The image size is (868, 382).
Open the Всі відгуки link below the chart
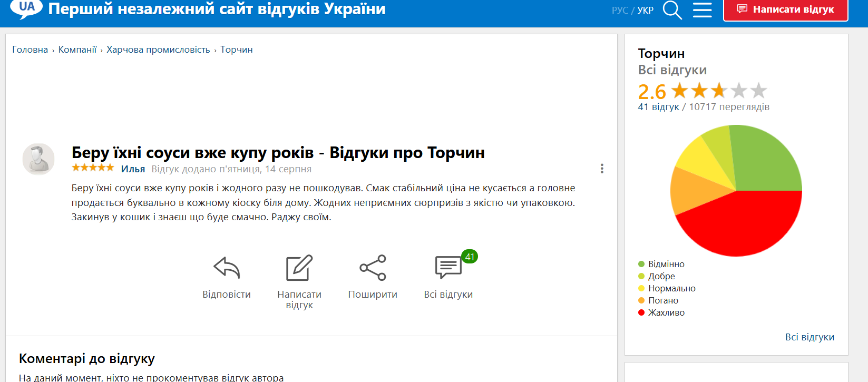810,337
